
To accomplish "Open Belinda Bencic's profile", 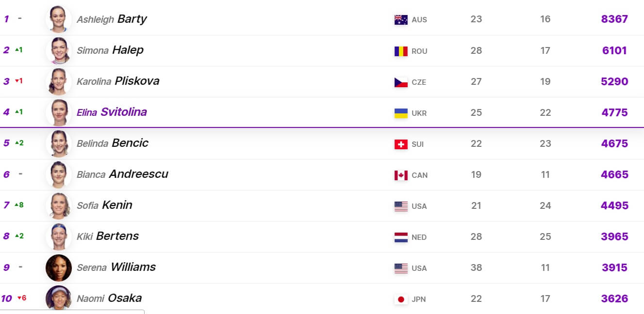I will (x=113, y=143).
